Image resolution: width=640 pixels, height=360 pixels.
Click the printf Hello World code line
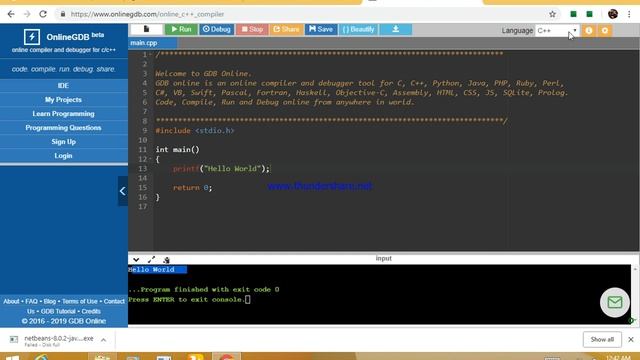221,169
